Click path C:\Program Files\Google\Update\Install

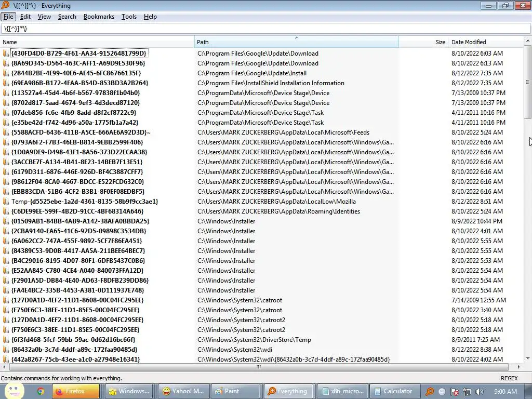point(252,73)
